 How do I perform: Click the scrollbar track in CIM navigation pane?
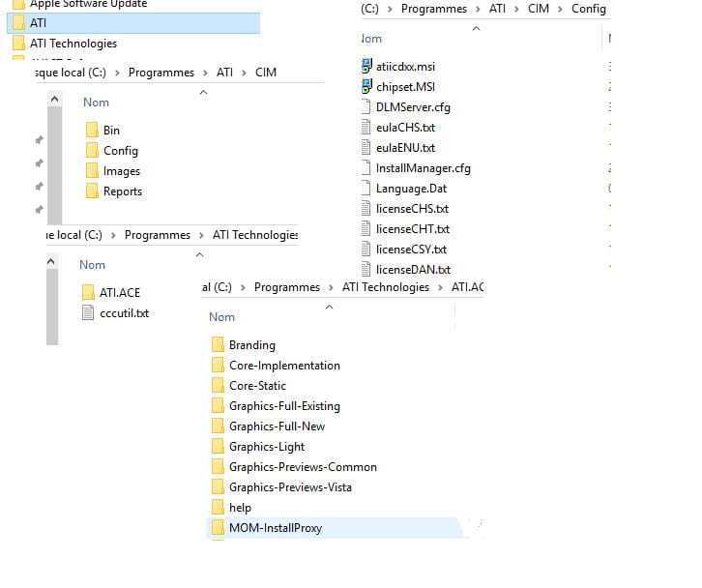click(x=54, y=165)
